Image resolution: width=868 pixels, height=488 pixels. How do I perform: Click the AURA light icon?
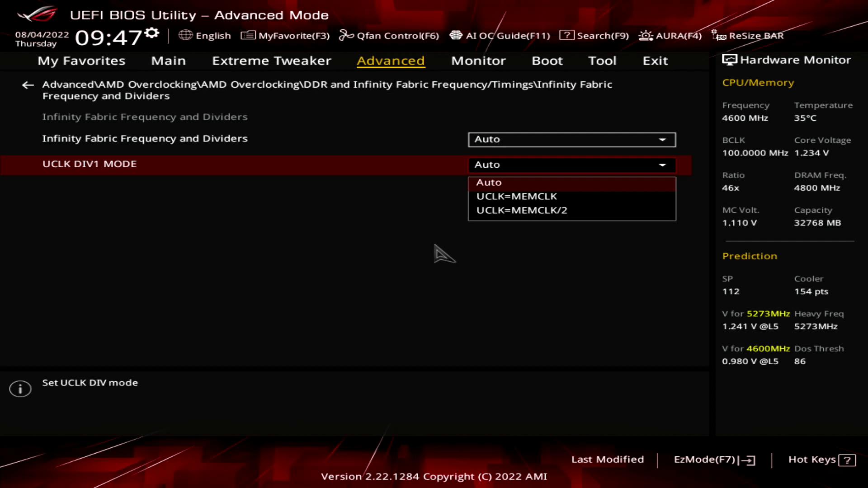pyautogui.click(x=646, y=35)
